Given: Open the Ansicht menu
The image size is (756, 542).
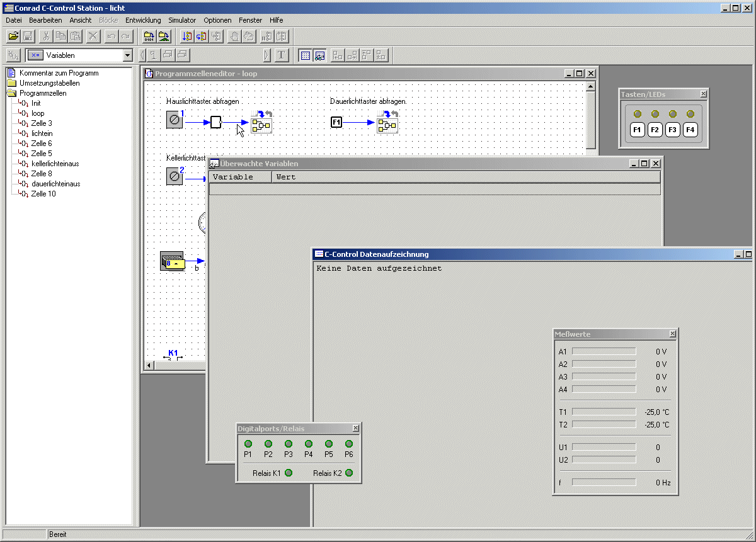Looking at the screenshot, I should [x=81, y=20].
